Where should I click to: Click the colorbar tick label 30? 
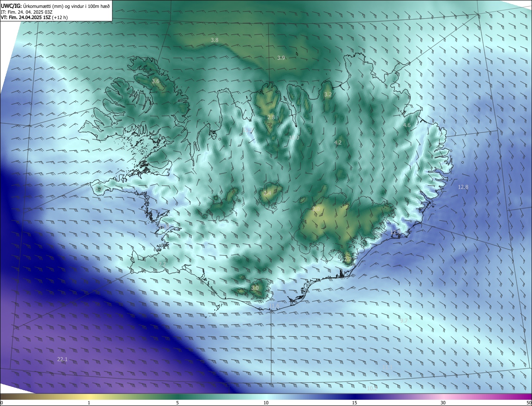click(443, 403)
